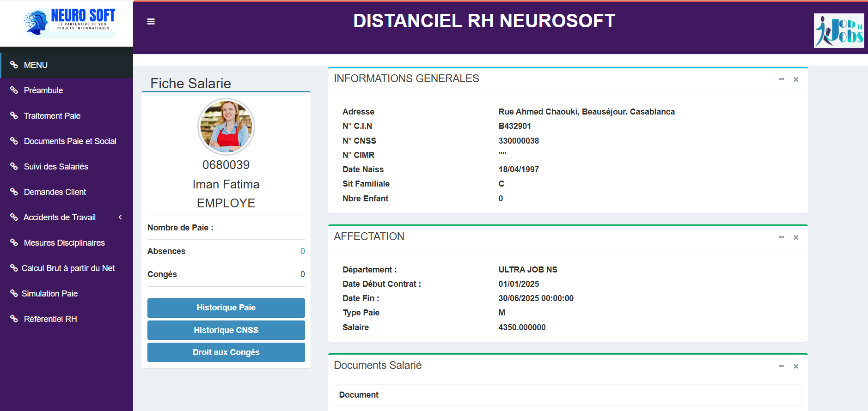Open the MENU sidebar item
The width and height of the screenshot is (868, 411).
click(x=67, y=65)
